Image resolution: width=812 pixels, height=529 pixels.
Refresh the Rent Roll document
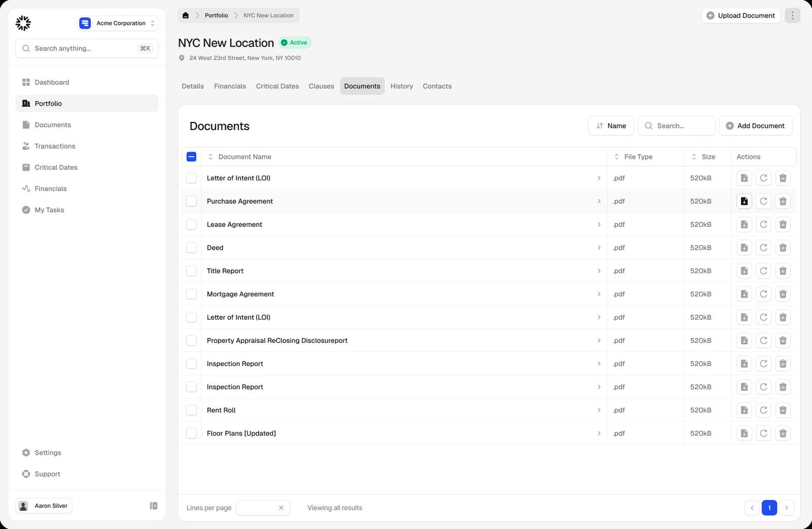click(763, 410)
